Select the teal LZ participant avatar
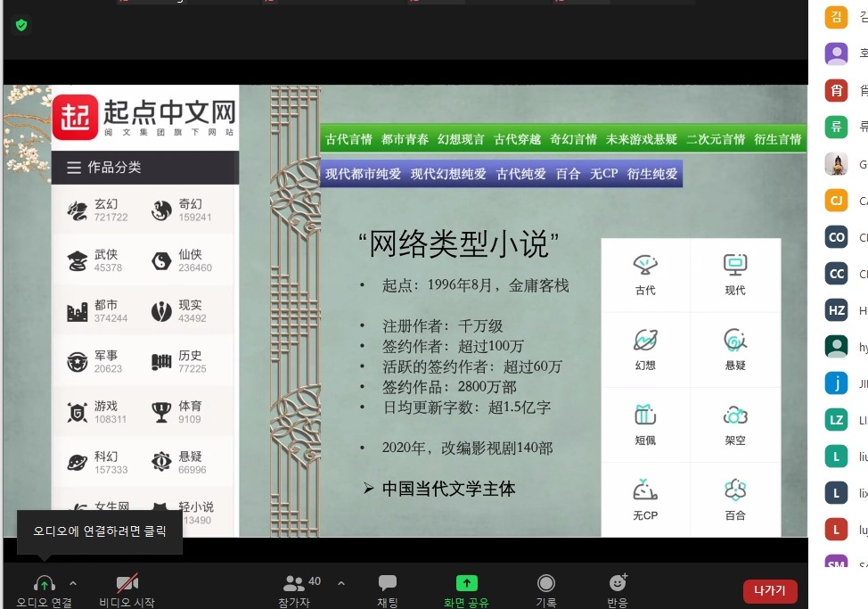Viewport: 868px width, 609px height. pyautogui.click(x=836, y=420)
